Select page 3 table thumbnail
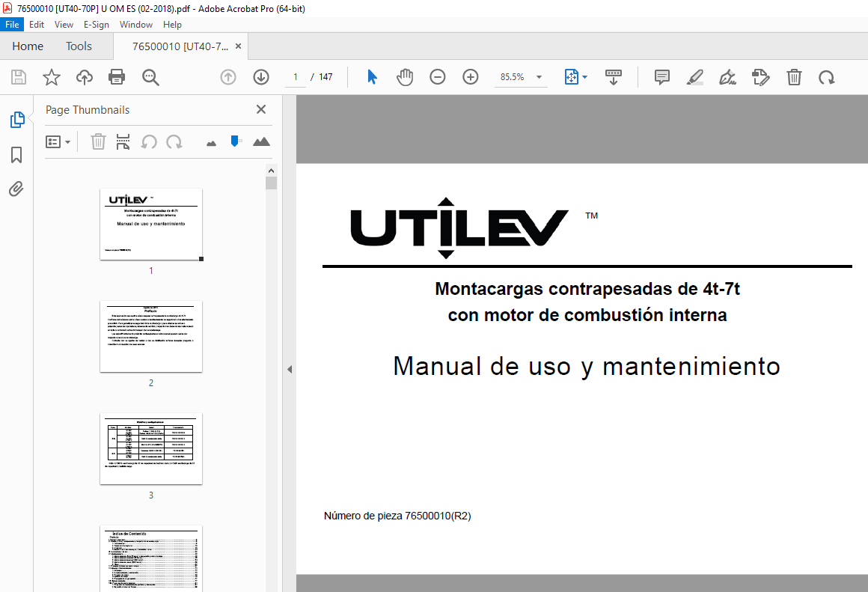 (151, 448)
